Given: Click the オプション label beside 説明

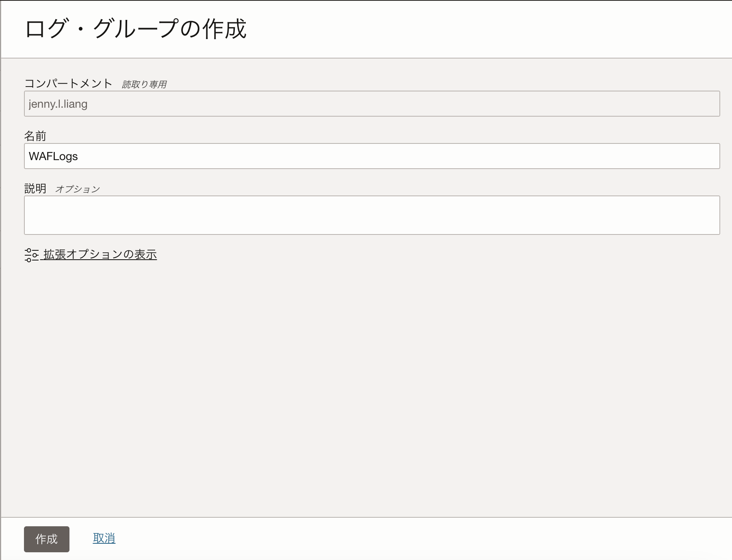Looking at the screenshot, I should pyautogui.click(x=78, y=188).
